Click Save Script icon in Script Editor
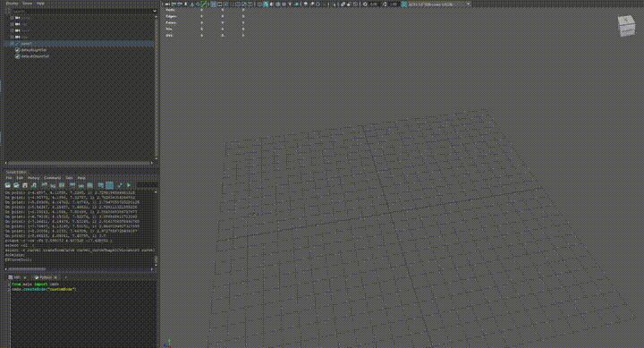644x348 pixels. point(25,185)
